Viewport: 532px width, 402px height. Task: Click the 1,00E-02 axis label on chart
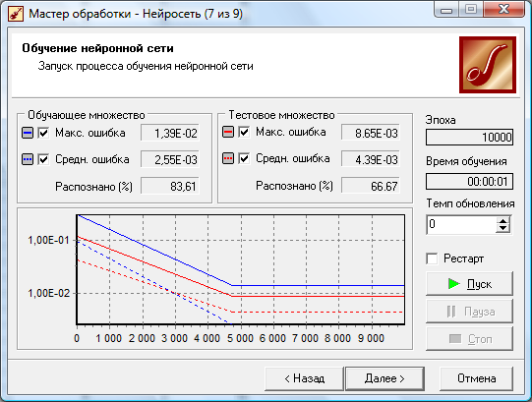tap(48, 293)
